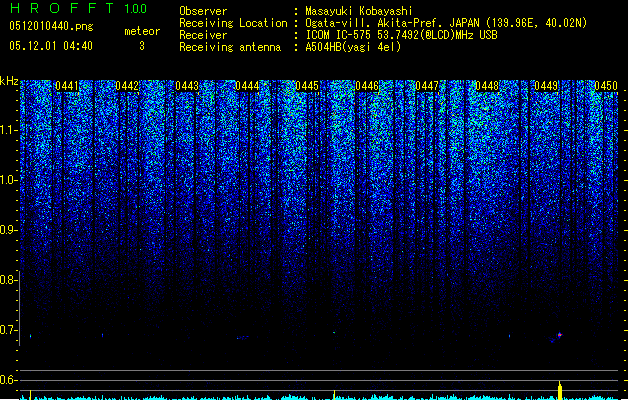Click the 0.8 kHz axis label
629x400 pixels.
coord(8,280)
